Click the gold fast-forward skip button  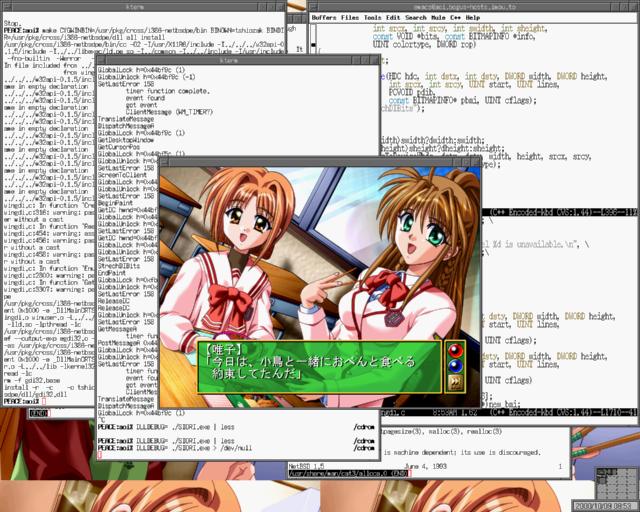click(455, 382)
